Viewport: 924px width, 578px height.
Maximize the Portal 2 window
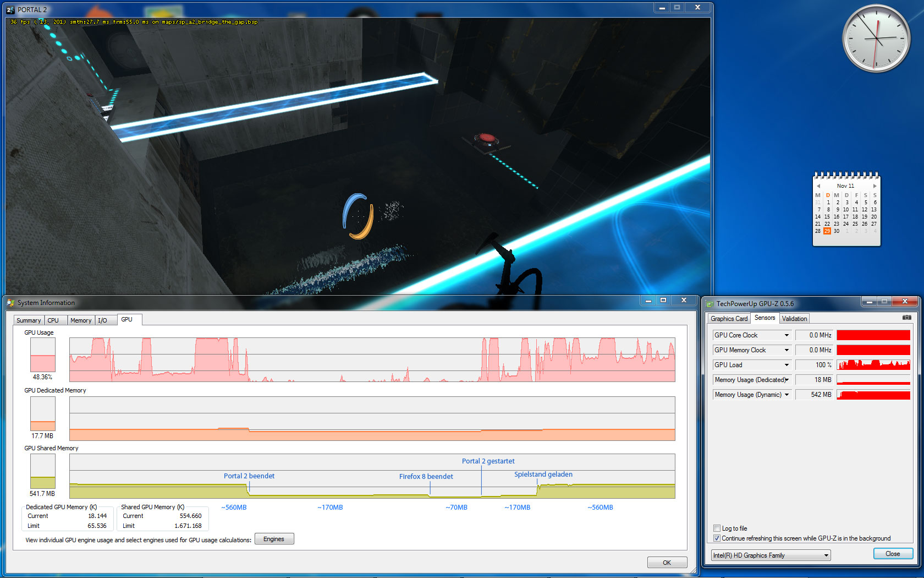[x=677, y=8]
